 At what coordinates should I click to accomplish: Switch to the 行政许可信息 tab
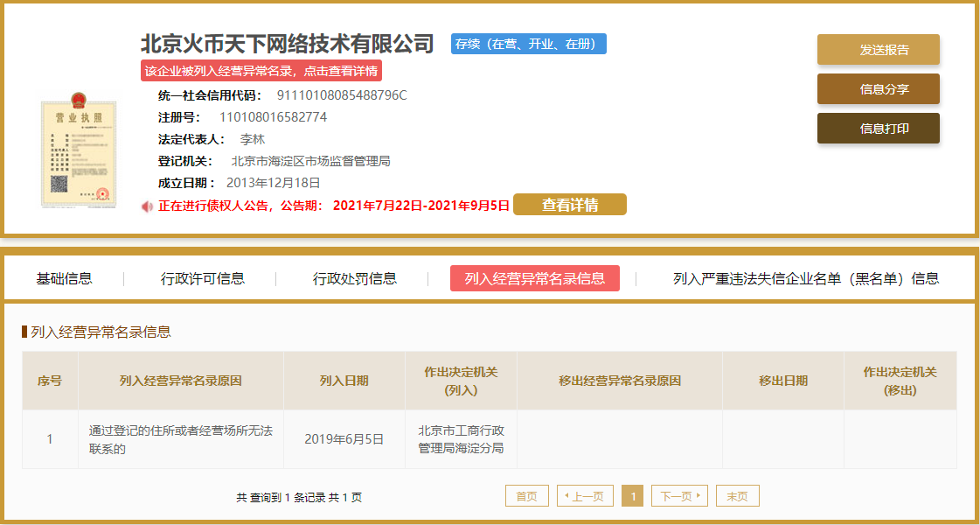[x=203, y=278]
